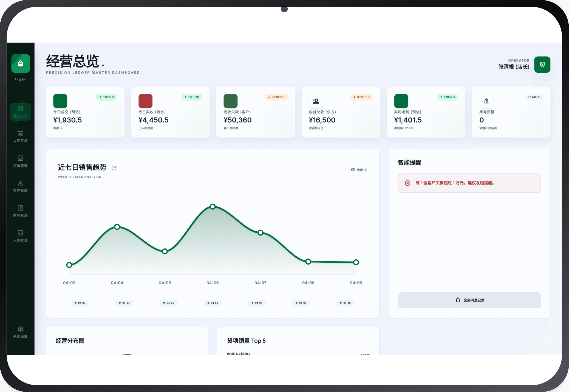Screen dimensions: 569x392
Task: Toggle the 金额 (¥) chart legend
Action: coord(359,170)
